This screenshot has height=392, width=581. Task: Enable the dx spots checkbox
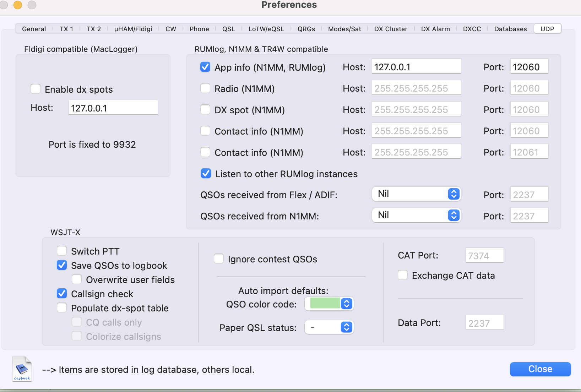[36, 89]
